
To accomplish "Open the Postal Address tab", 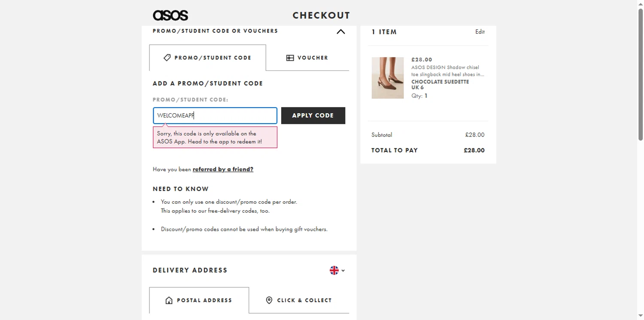I will click(x=199, y=300).
